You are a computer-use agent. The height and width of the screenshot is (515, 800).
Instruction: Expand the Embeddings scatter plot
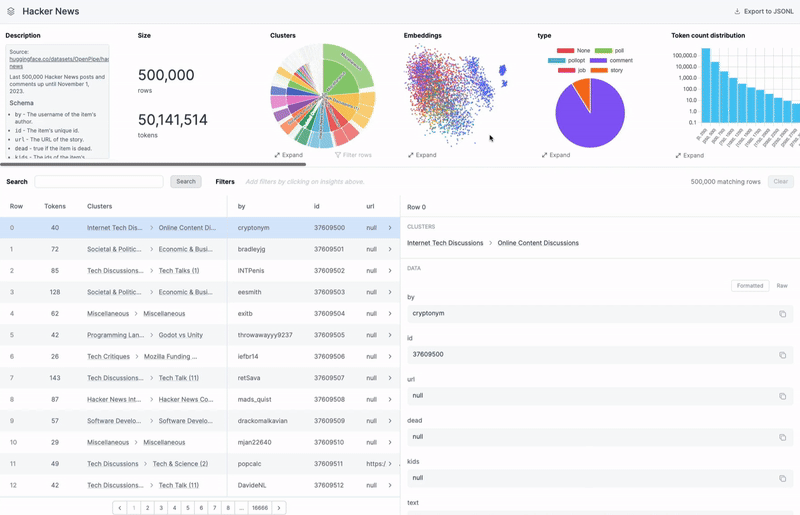pyautogui.click(x=422, y=155)
